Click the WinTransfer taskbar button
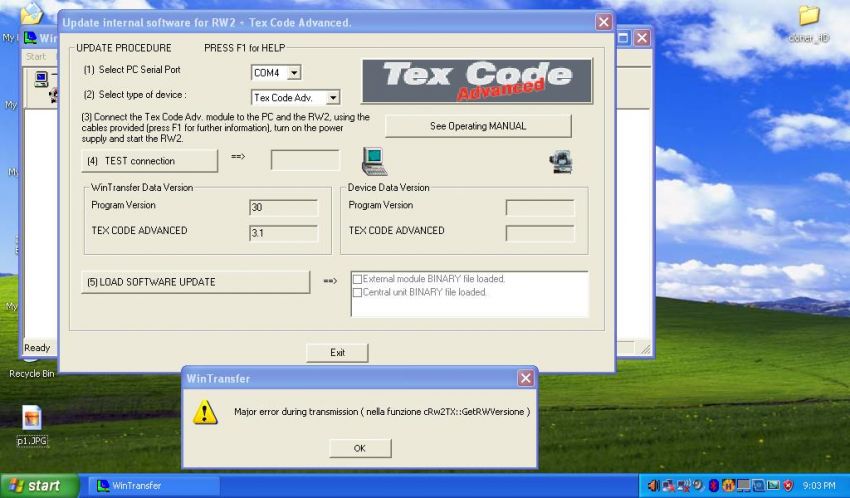The image size is (850, 498). (153, 486)
